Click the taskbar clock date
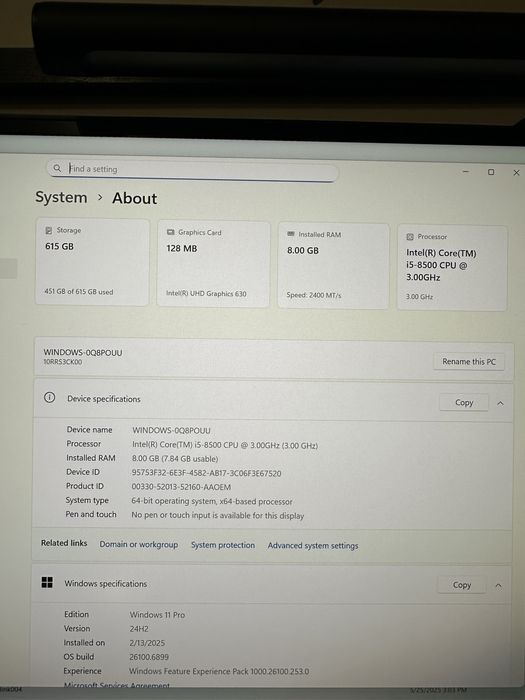Image resolution: width=525 pixels, height=700 pixels. coord(438,690)
